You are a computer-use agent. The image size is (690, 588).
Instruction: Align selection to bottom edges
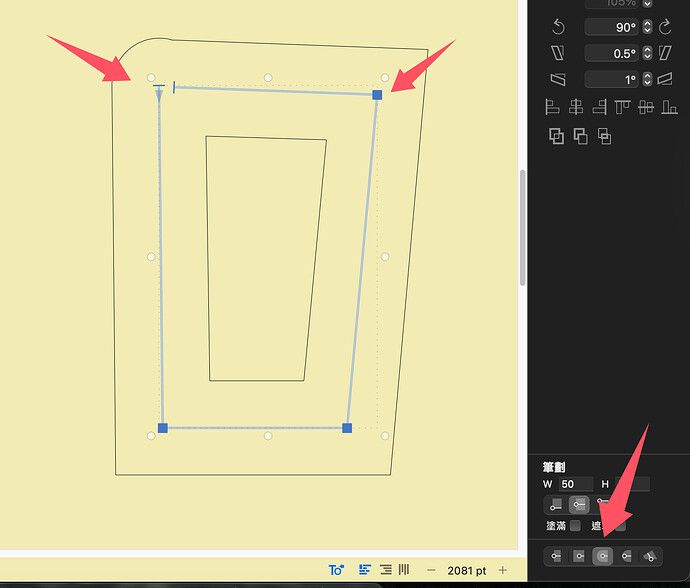coord(669,107)
